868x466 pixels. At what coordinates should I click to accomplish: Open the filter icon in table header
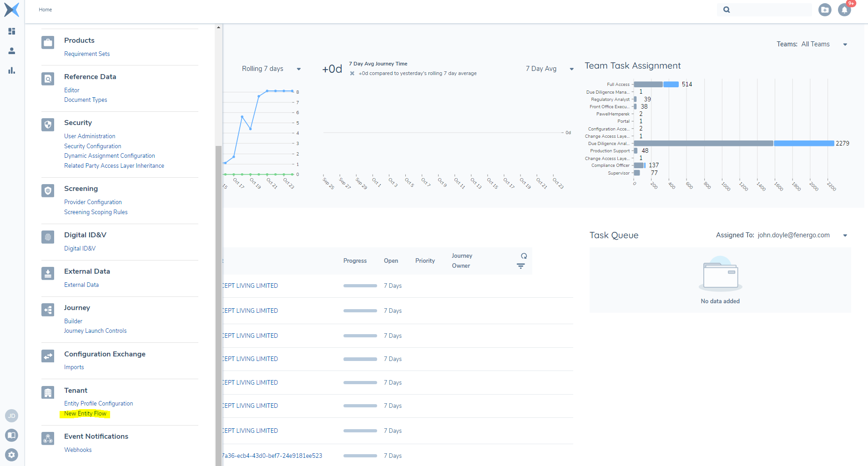pos(521,266)
